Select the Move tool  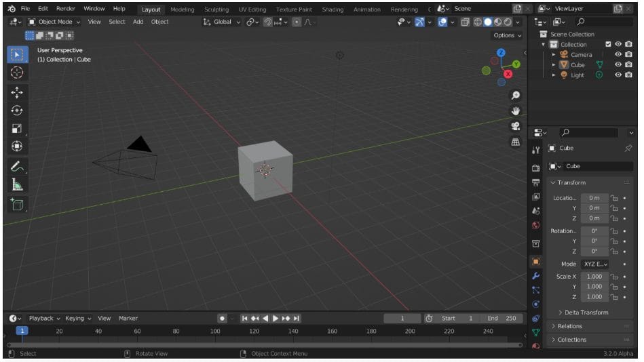[x=17, y=92]
